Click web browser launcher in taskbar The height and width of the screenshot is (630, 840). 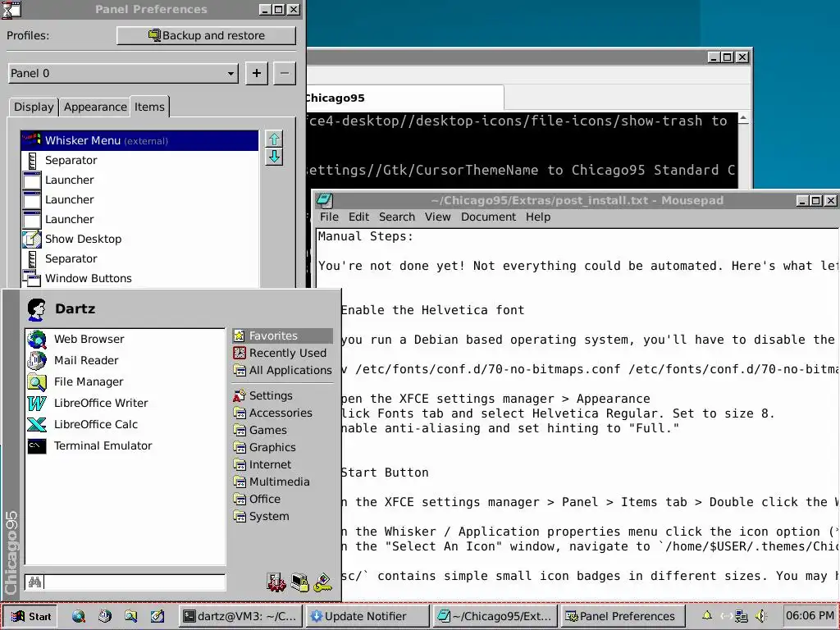pos(79,617)
